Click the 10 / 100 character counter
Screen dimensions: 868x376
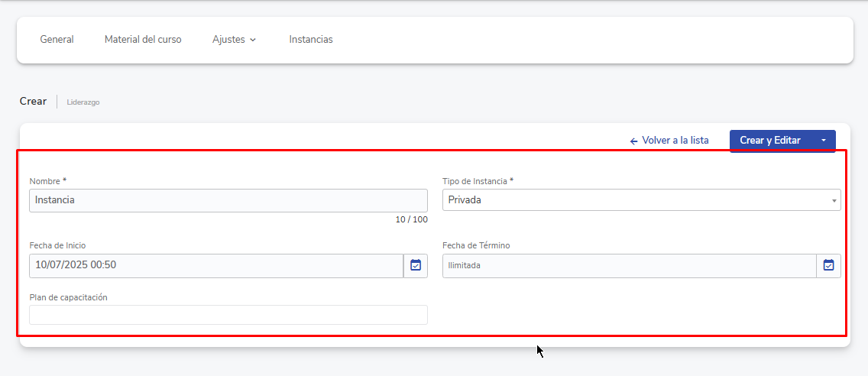coord(411,220)
